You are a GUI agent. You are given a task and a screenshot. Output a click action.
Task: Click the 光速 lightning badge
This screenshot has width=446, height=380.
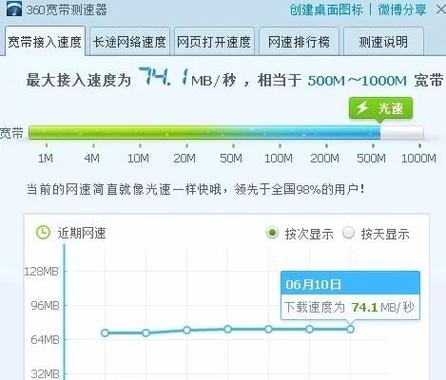pyautogui.click(x=381, y=108)
